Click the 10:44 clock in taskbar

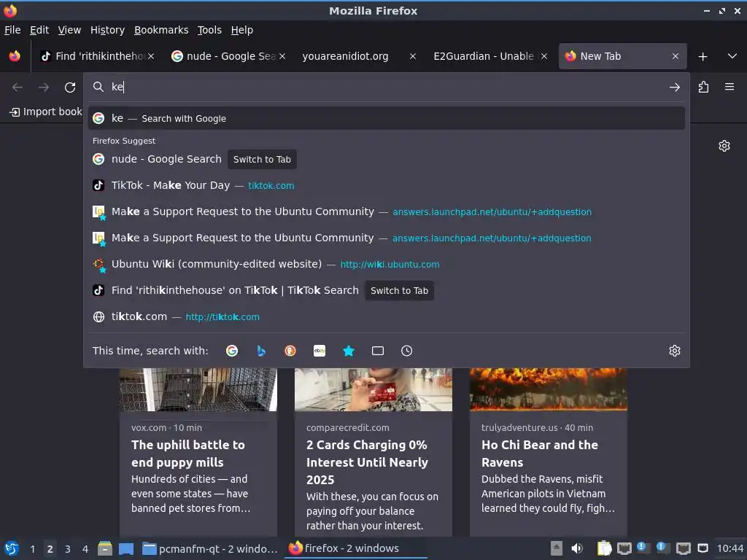(x=729, y=548)
